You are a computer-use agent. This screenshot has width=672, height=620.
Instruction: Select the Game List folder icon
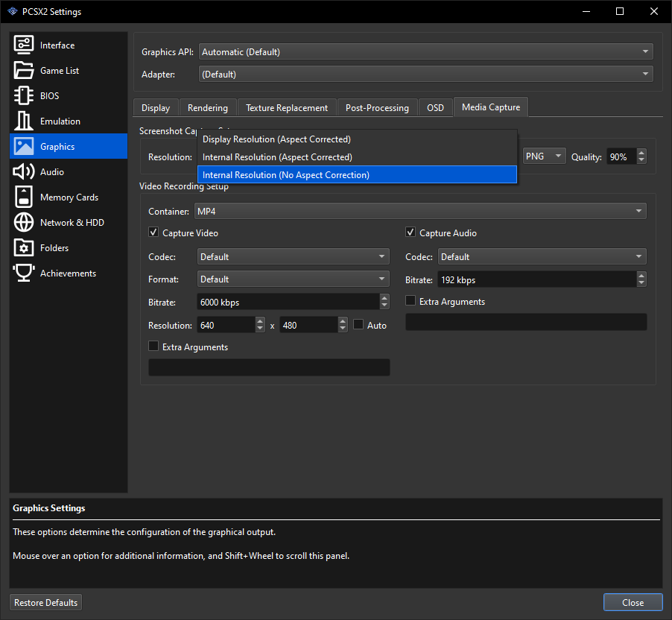[x=24, y=70]
